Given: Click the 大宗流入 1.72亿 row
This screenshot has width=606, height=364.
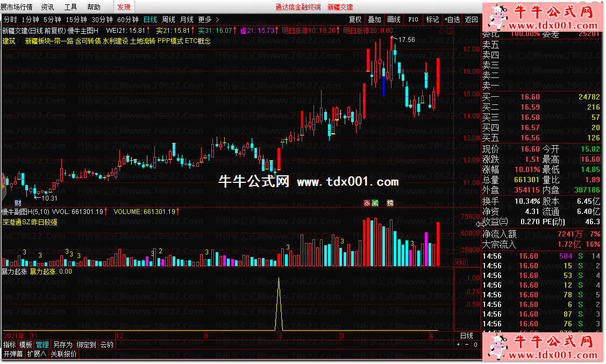Looking at the screenshot, I should (x=541, y=244).
